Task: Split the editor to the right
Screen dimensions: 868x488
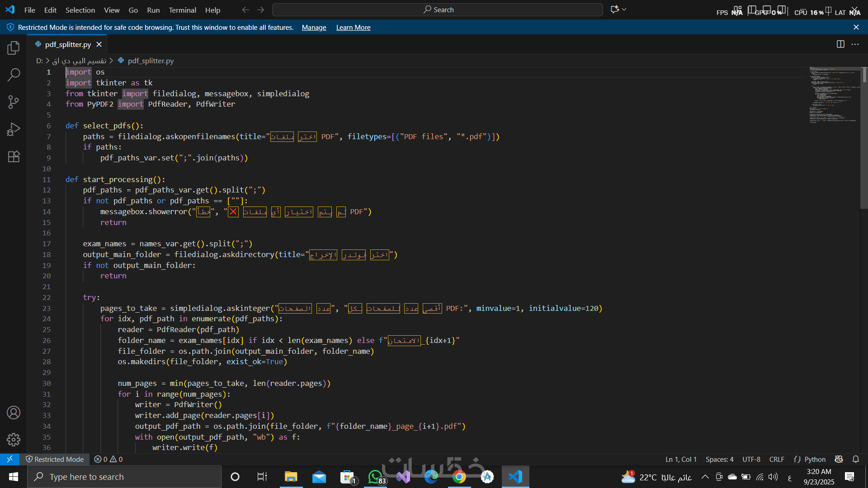Action: pos(840,44)
